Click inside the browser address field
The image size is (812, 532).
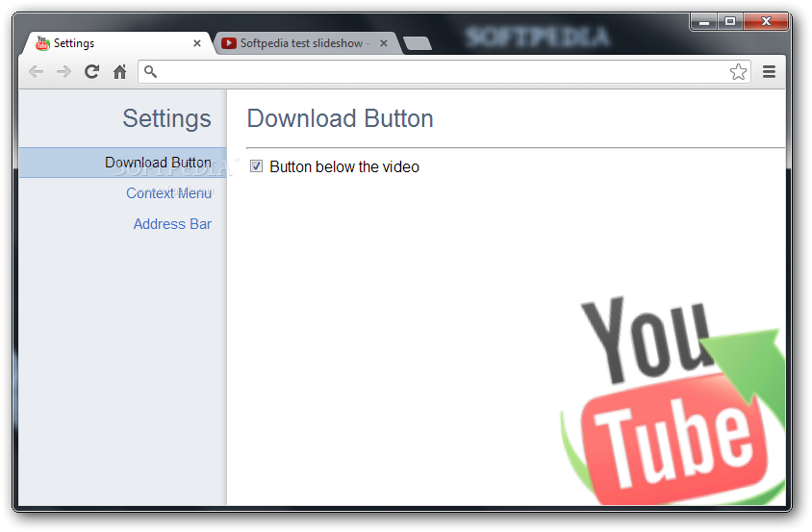point(444,71)
